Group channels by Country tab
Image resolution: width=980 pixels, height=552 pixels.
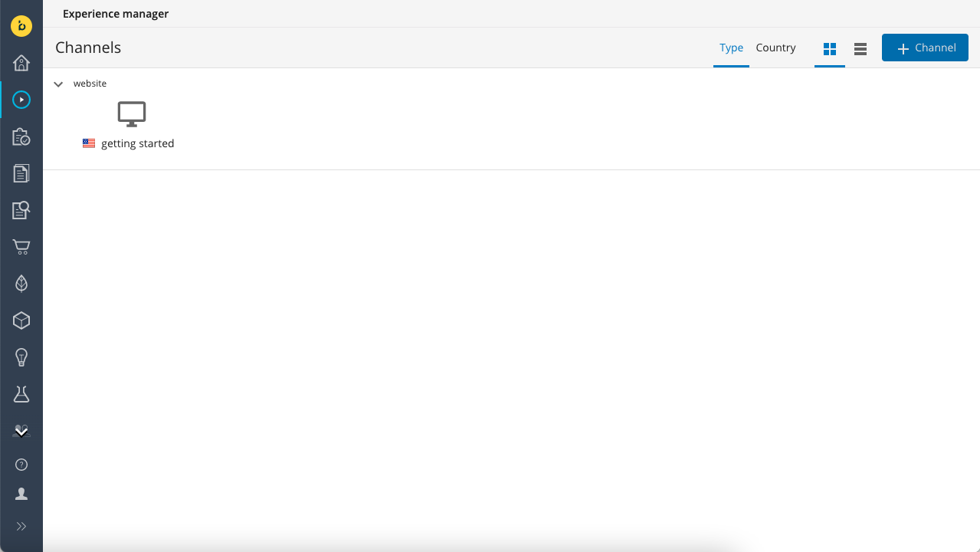(x=775, y=48)
